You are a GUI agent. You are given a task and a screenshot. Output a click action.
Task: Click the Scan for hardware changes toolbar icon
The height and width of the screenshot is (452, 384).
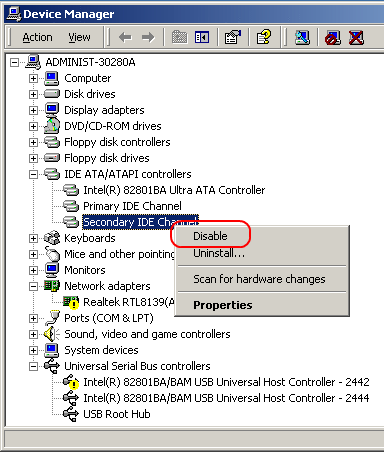click(302, 37)
